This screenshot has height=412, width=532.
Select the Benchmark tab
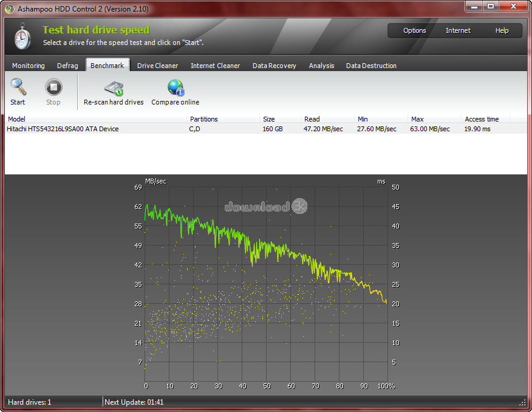point(107,65)
